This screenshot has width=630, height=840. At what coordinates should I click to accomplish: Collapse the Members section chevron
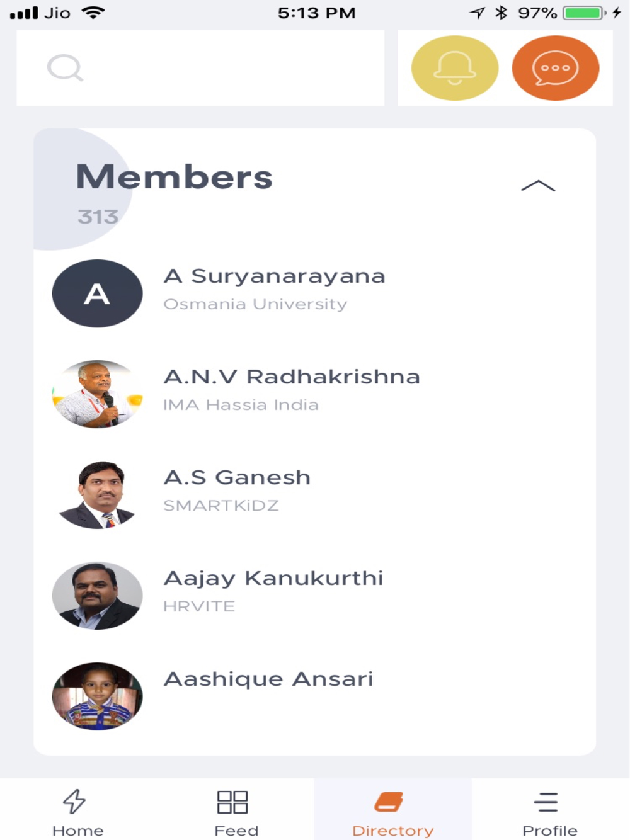[538, 186]
